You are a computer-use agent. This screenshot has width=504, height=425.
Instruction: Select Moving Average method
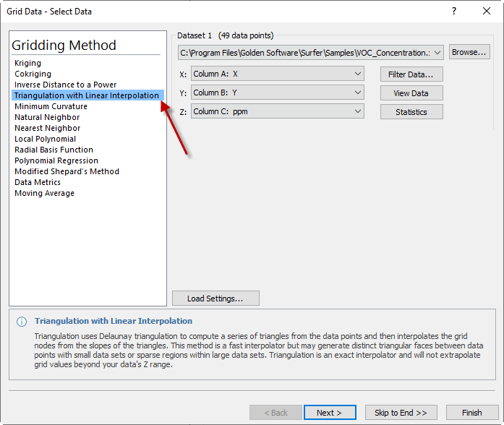(44, 194)
